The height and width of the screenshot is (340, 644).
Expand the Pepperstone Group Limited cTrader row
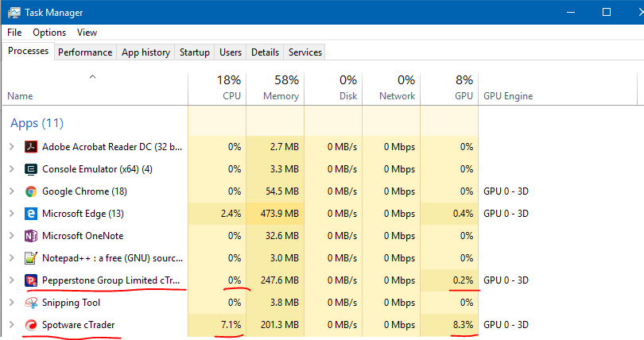[x=12, y=280]
